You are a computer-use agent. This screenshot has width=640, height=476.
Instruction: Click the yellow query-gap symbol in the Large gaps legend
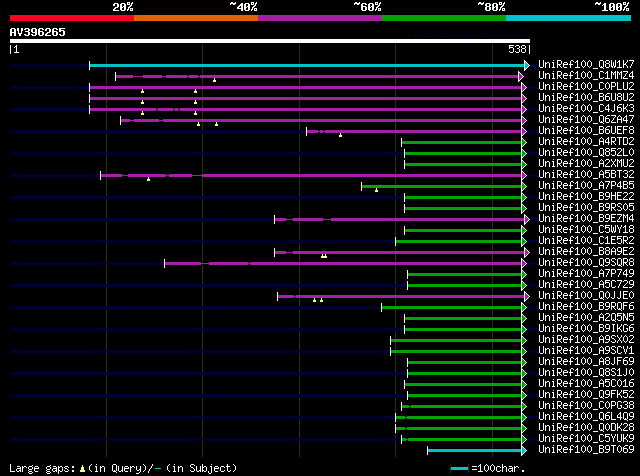pyautogui.click(x=82, y=469)
